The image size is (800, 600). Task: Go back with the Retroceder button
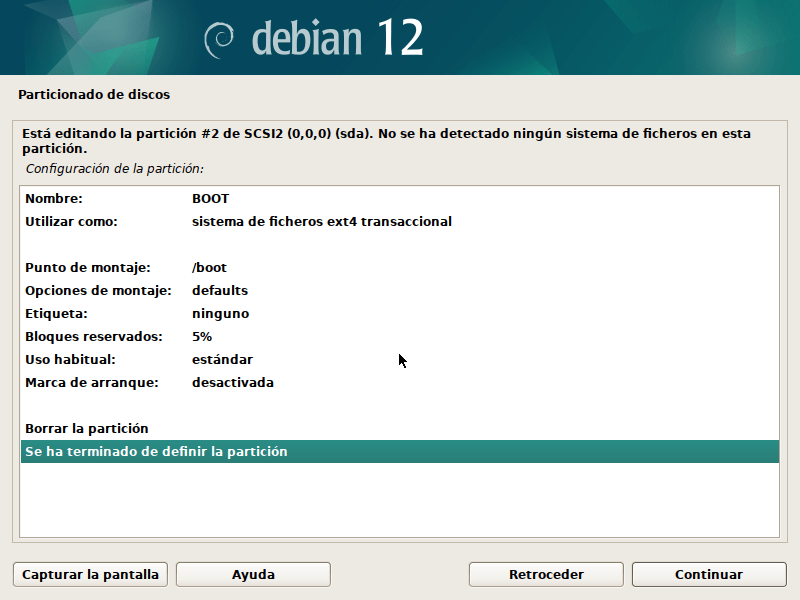pos(546,574)
